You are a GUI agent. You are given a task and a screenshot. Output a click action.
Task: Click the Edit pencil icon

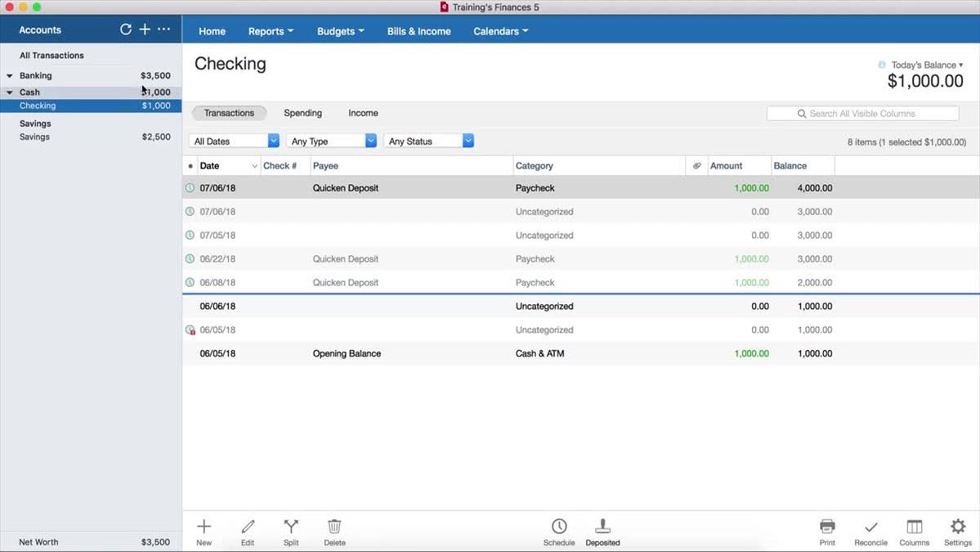coord(248,527)
